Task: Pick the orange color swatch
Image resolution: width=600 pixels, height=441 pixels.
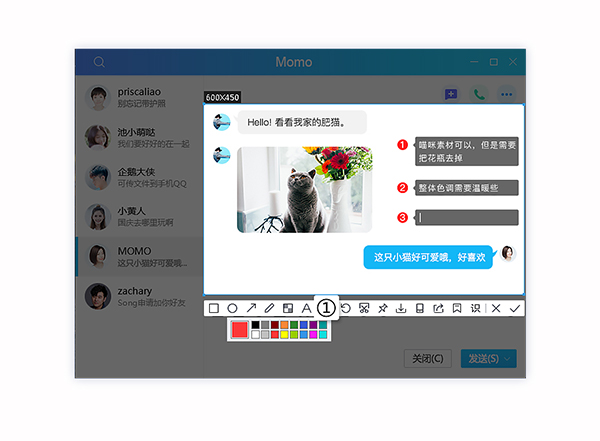Action: (x=284, y=325)
